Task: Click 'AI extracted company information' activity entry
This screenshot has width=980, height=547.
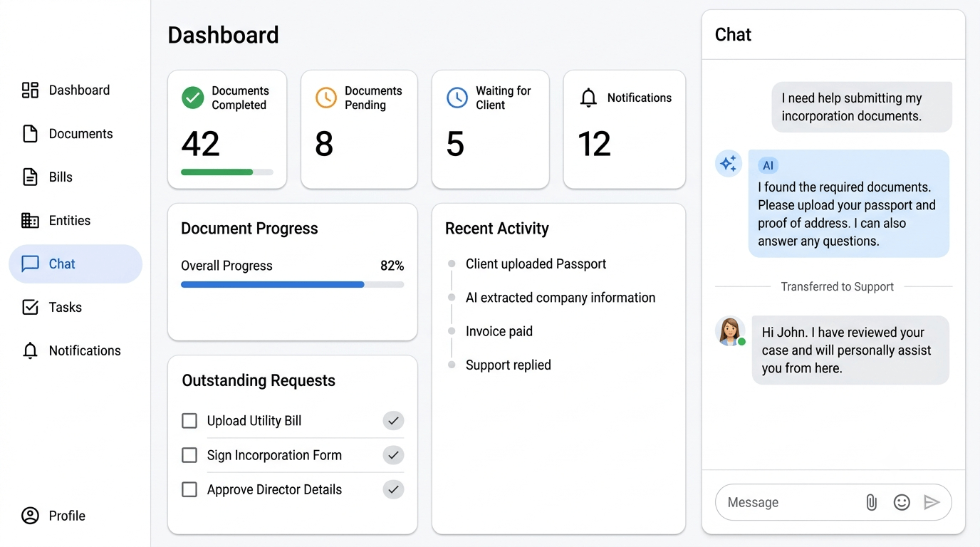Action: click(561, 298)
